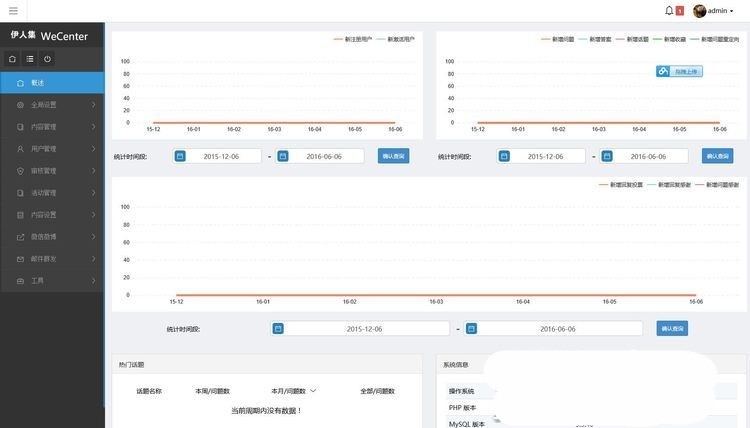750x428 pixels.
Task: Click 2015-12-06 date field under users chart
Action: click(x=221, y=156)
